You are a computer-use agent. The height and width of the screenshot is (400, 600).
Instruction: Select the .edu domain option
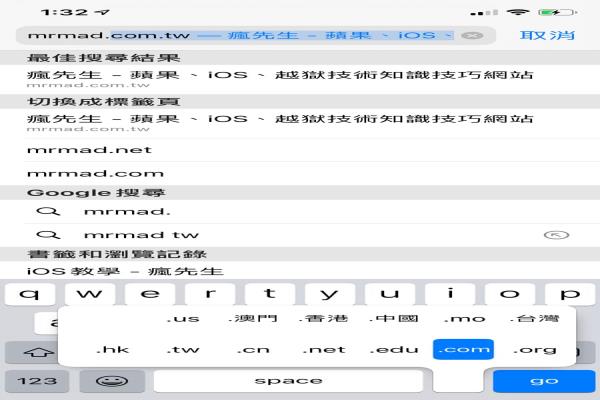(x=394, y=349)
